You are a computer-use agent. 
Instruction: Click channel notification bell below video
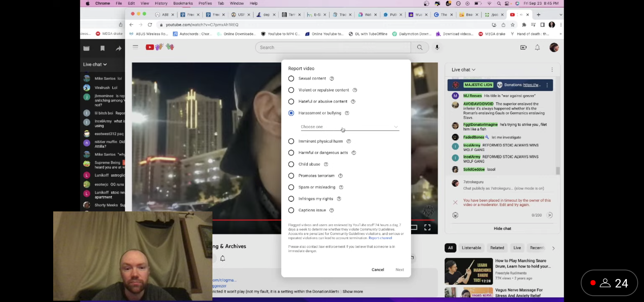(x=223, y=258)
